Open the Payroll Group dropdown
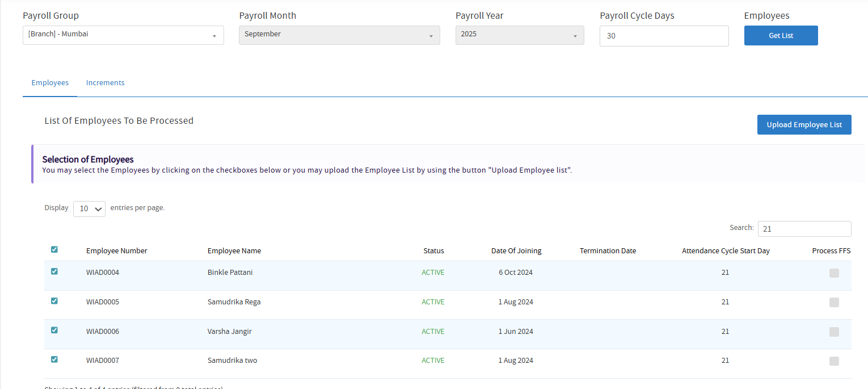868x389 pixels. pos(123,35)
